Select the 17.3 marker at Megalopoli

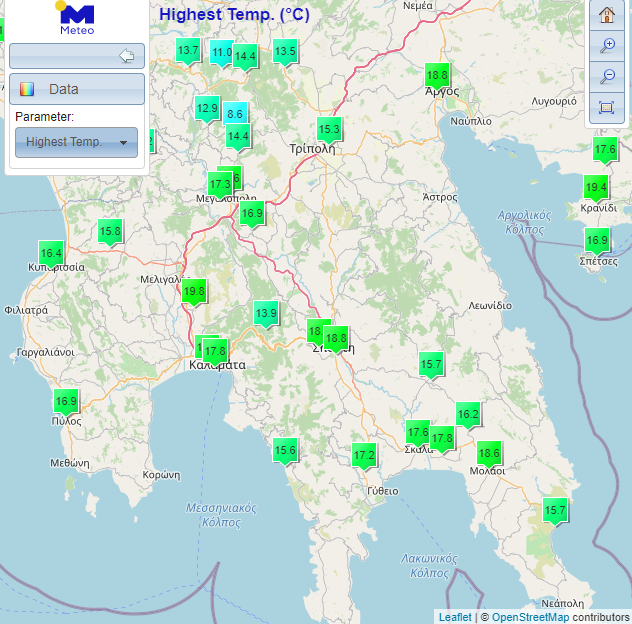(x=220, y=185)
